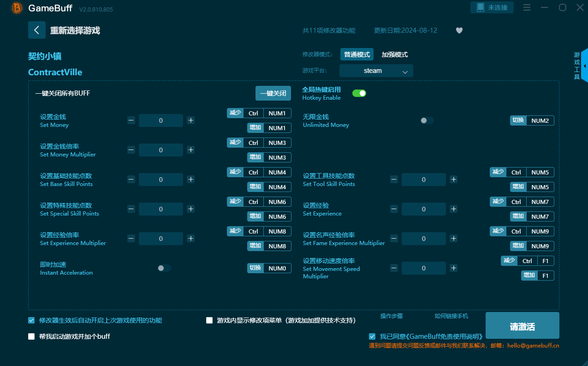The image size is (588, 366).
Task: Click the hello@gamebuff.cn contact text
Action: pyautogui.click(x=533, y=346)
